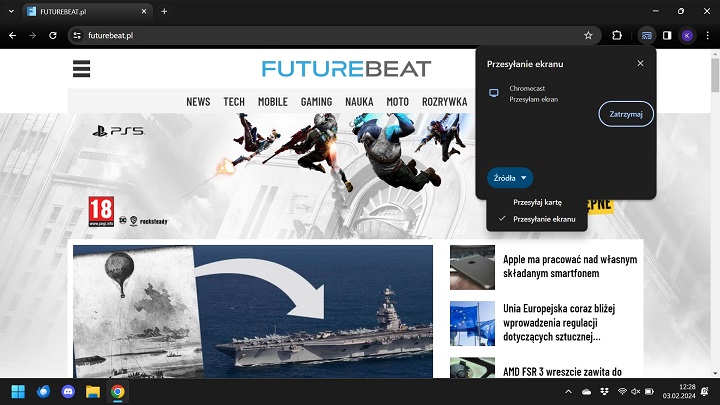Click the cast icon in Chrome toolbar
This screenshot has width=720, height=405.
647,35
